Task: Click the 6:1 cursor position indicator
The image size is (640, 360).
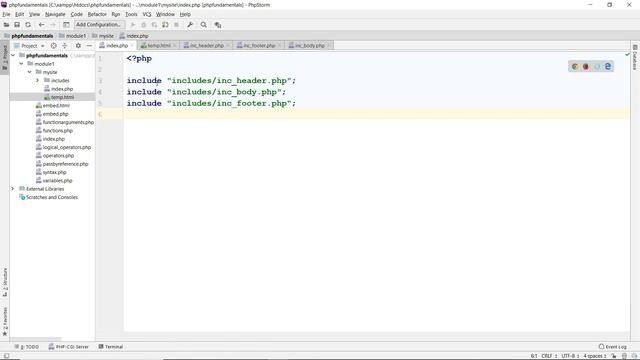Action: coord(534,356)
